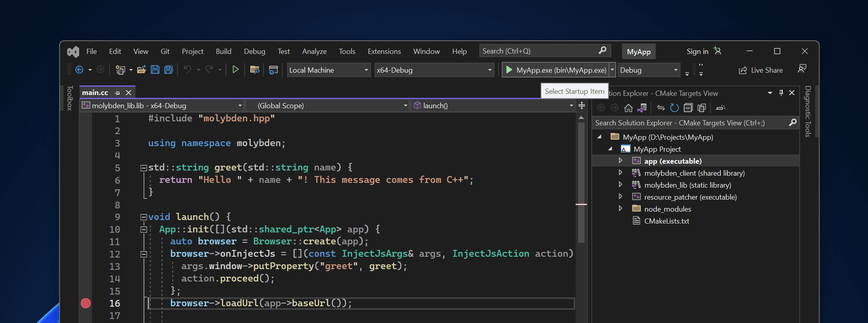Save main.cc with the single floppy icon
The height and width of the screenshot is (323, 868).
tap(155, 70)
